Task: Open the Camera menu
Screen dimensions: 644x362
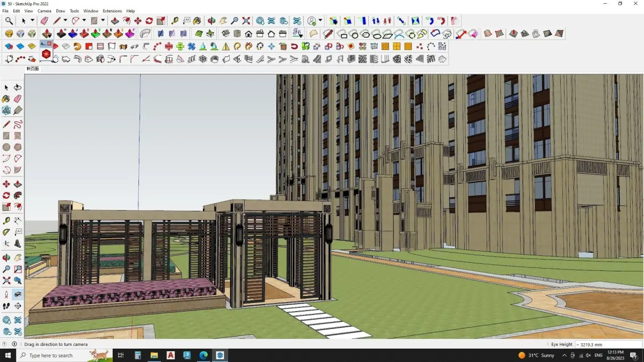Action: [45, 11]
